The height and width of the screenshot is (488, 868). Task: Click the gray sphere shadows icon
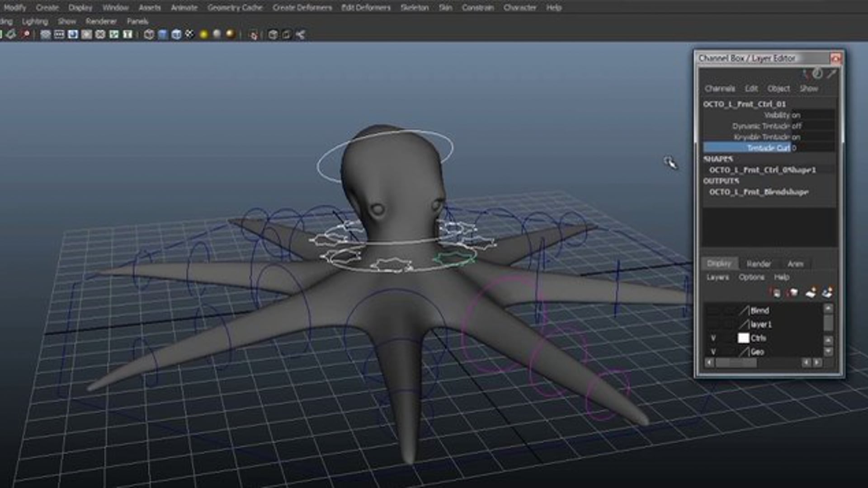pyautogui.click(x=217, y=34)
